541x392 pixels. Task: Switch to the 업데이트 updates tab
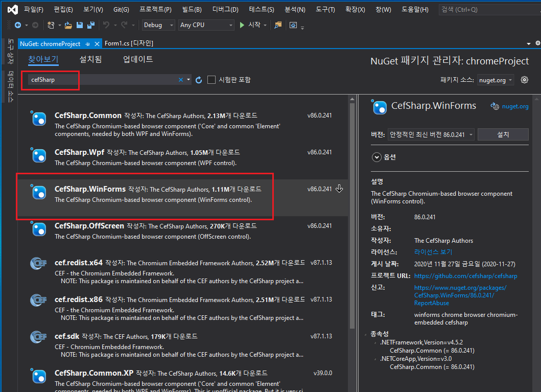(138, 59)
